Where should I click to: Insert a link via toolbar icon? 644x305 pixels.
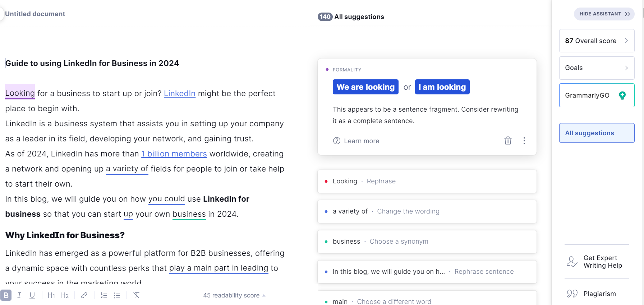(84, 295)
